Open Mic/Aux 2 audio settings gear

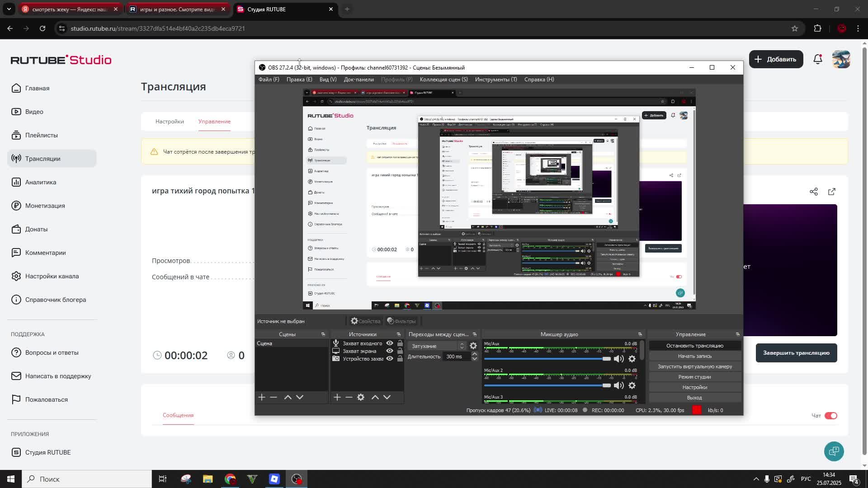coord(632,385)
